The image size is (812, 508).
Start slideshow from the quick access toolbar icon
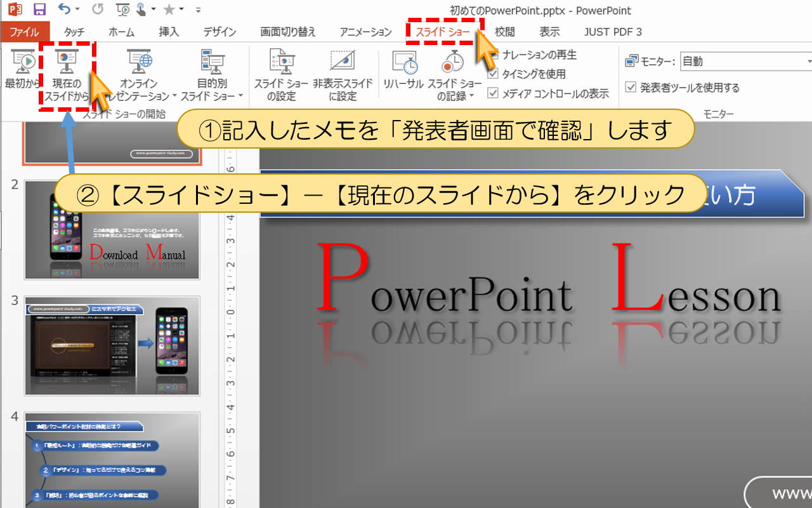click(124, 10)
